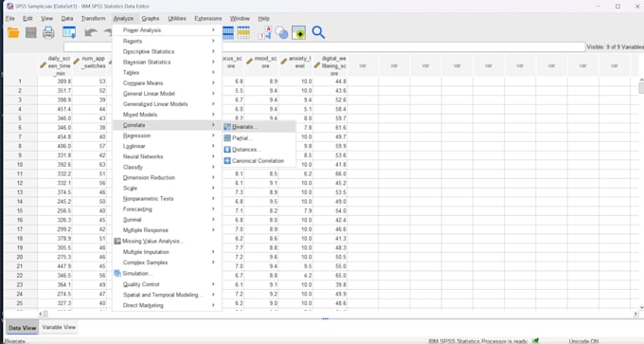The image size is (644, 344).
Task: Open the Window menu
Action: pyautogui.click(x=240, y=19)
